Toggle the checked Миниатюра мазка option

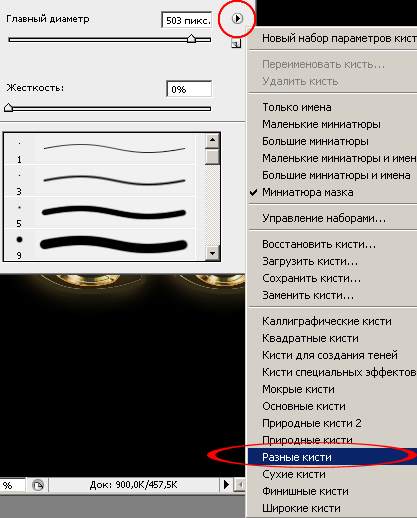pyautogui.click(x=333, y=192)
